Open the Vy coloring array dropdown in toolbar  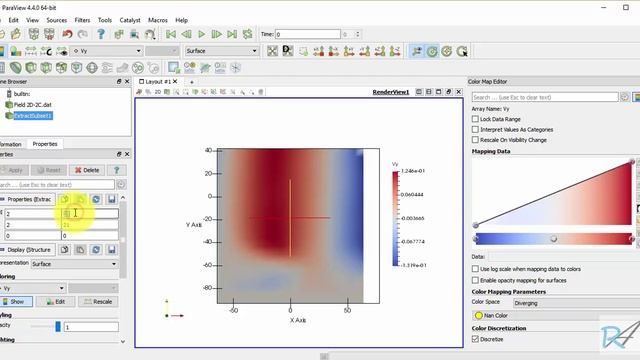(106, 51)
